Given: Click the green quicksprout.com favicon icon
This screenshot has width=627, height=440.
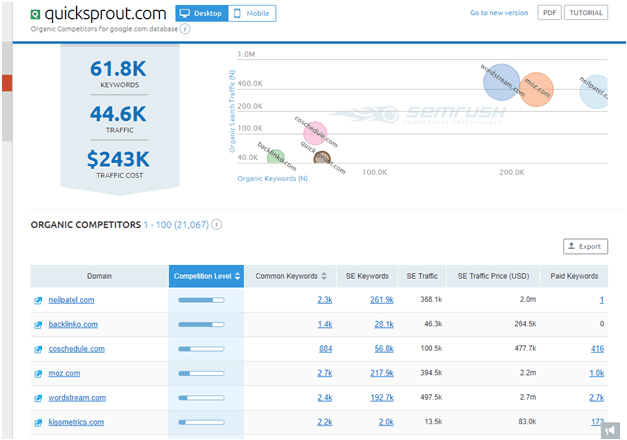Looking at the screenshot, I should [x=35, y=15].
